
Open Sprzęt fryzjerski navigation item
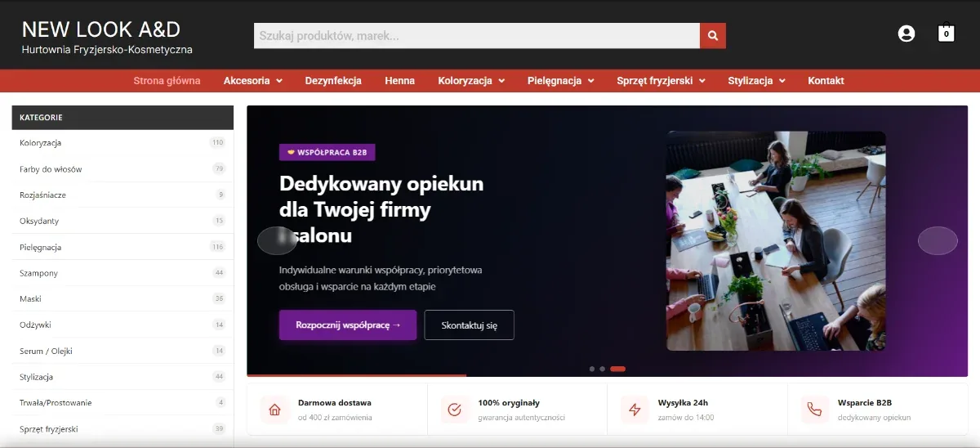click(x=655, y=81)
